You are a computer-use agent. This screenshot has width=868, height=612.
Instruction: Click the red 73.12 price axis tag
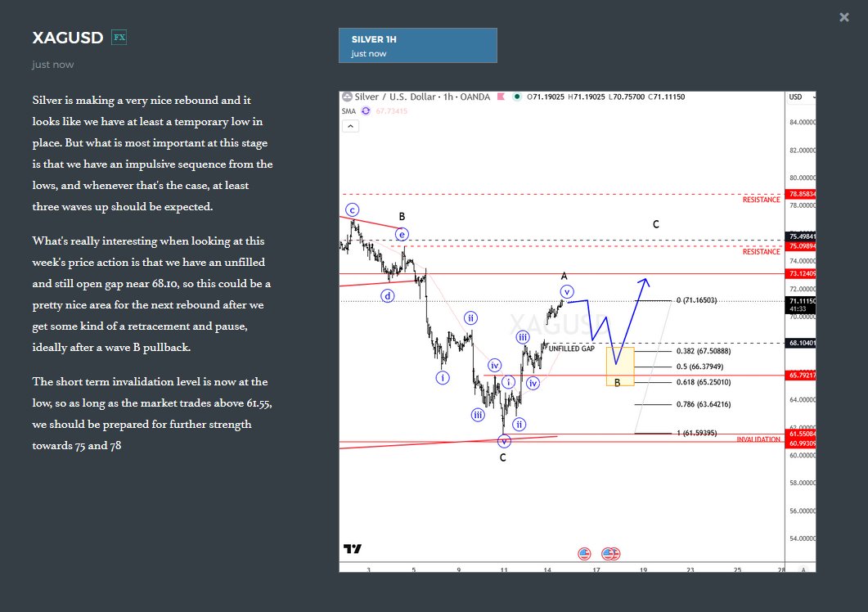[800, 273]
